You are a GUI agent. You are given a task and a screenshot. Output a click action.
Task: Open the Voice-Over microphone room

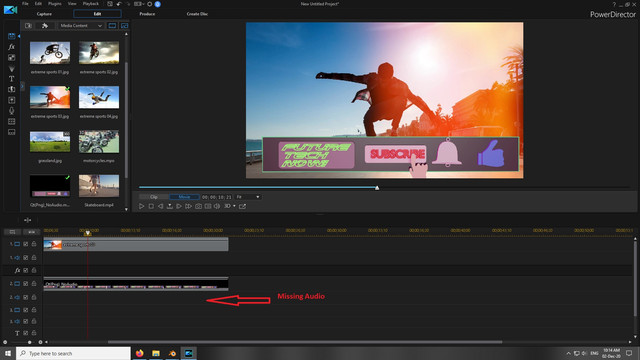[x=11, y=111]
